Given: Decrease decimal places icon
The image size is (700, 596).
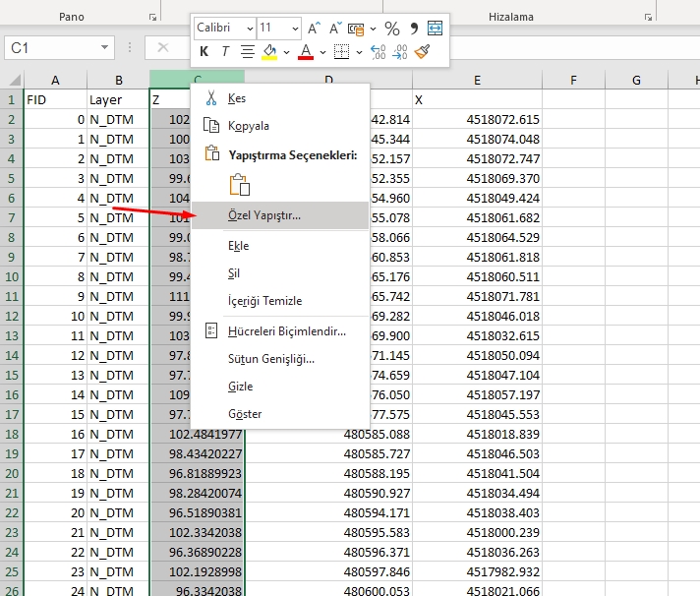Looking at the screenshot, I should click(x=400, y=52).
